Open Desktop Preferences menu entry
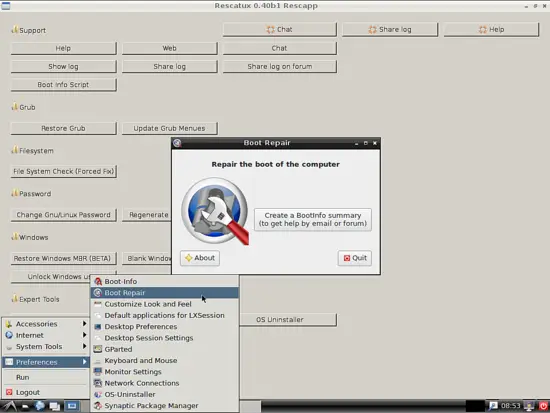Viewport: 550px width, 413px height. point(165,327)
